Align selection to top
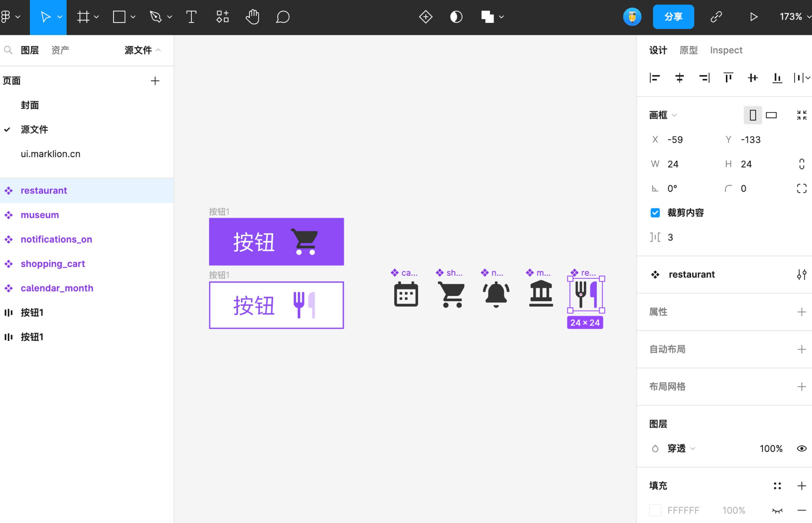The height and width of the screenshot is (523, 812). point(728,78)
